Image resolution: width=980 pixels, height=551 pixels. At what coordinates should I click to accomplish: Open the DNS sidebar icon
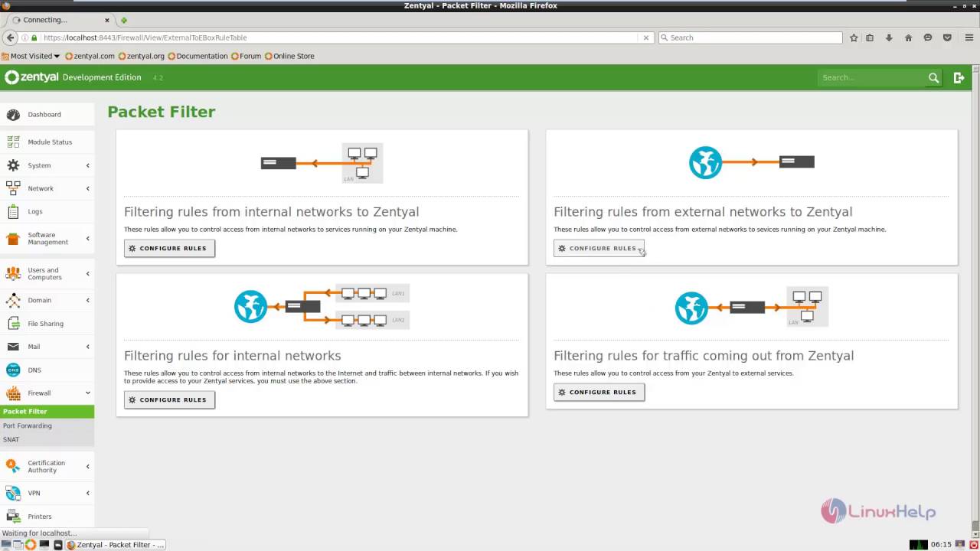(13, 370)
